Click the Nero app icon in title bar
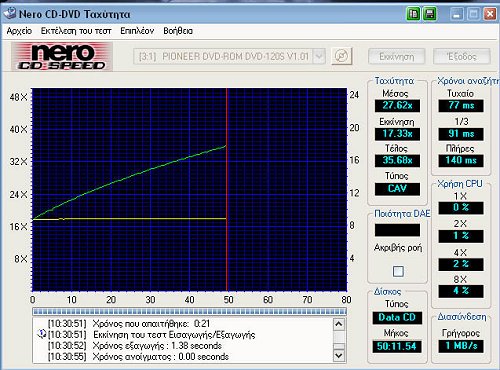Image resolution: width=500 pixels, height=370 pixels. tap(10, 14)
